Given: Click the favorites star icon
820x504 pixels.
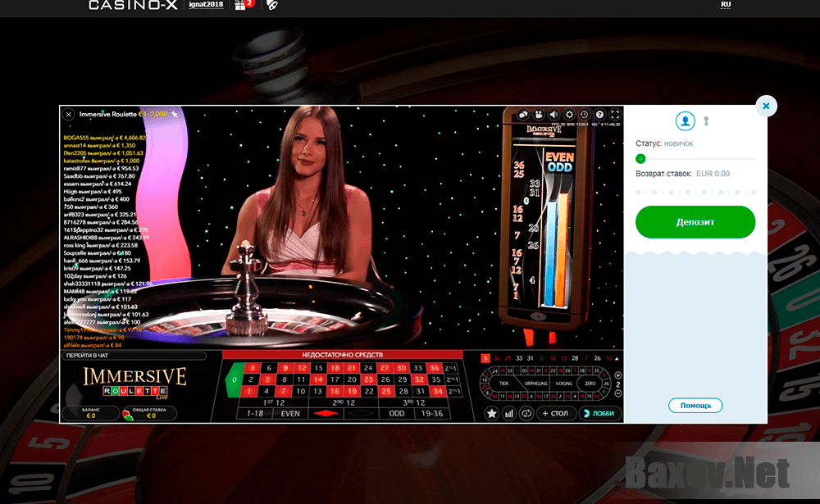Looking at the screenshot, I should pos(492,413).
